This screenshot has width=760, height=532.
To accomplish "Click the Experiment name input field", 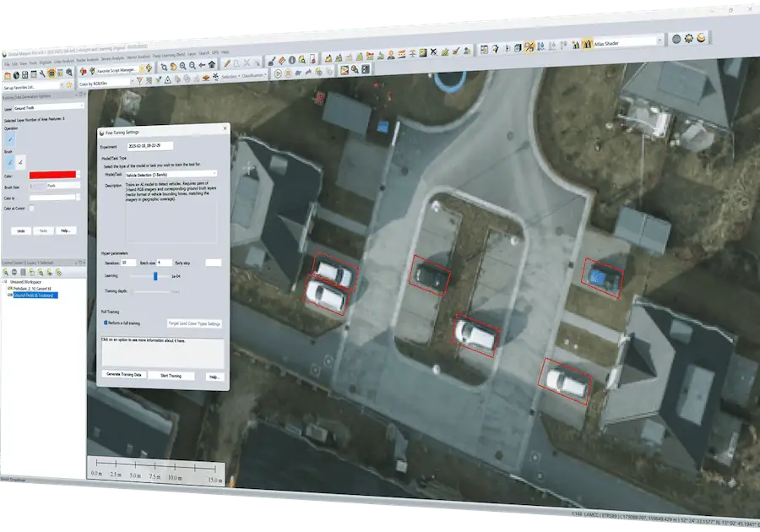I will click(149, 145).
